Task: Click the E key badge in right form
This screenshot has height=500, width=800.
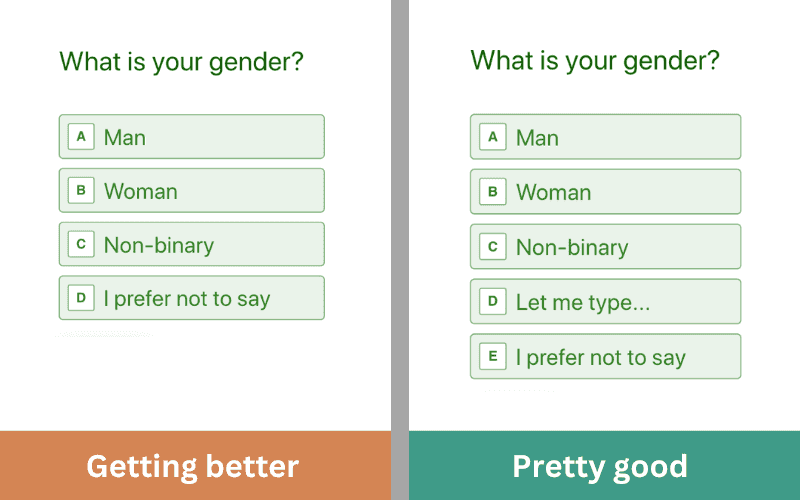Action: (x=492, y=357)
